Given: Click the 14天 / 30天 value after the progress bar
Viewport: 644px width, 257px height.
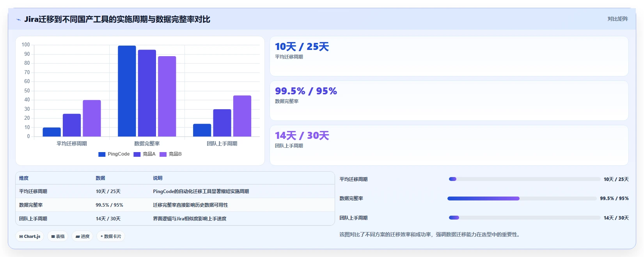Looking at the screenshot, I should [616, 218].
